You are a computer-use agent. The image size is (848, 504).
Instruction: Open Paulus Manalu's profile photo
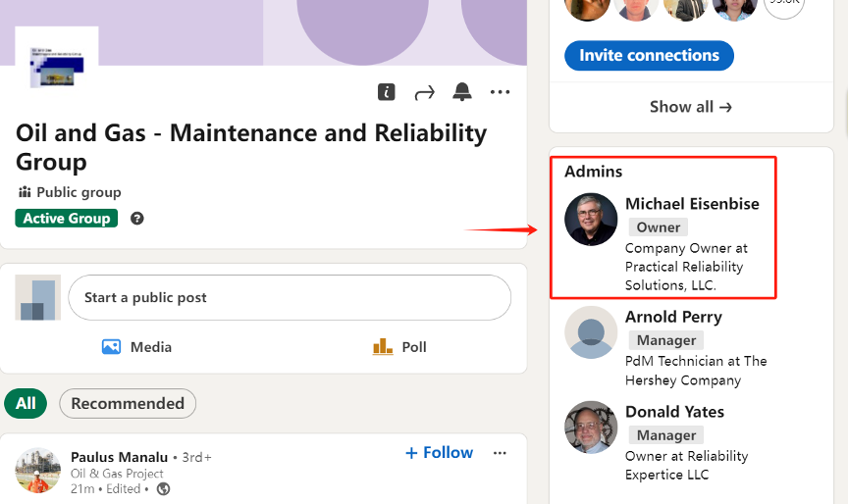pos(37,471)
